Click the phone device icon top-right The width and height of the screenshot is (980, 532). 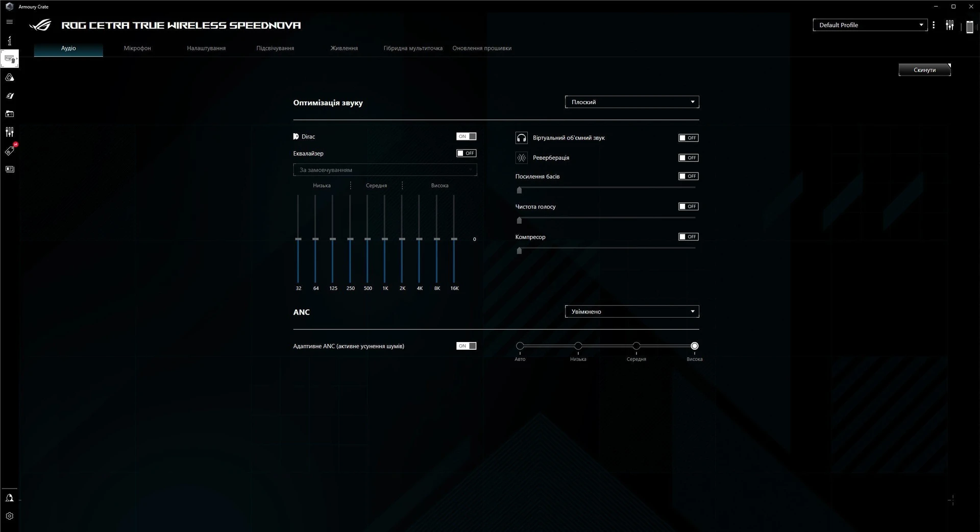click(x=970, y=27)
